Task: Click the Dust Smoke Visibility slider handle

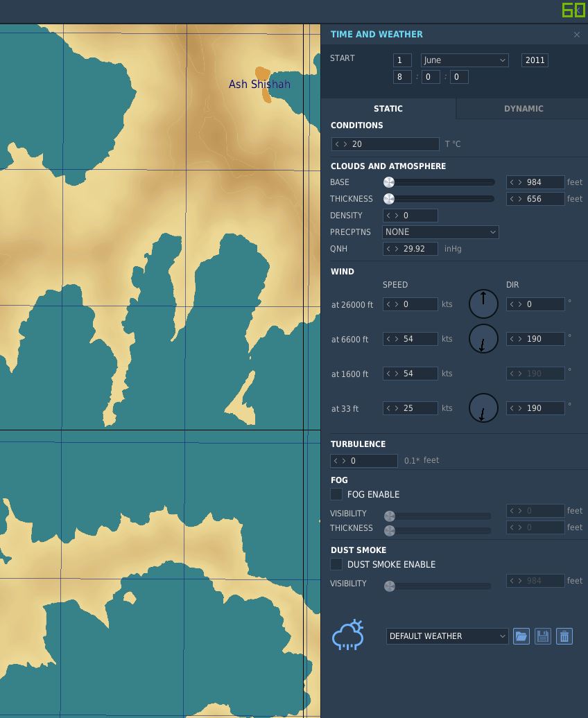Action: 390,586
